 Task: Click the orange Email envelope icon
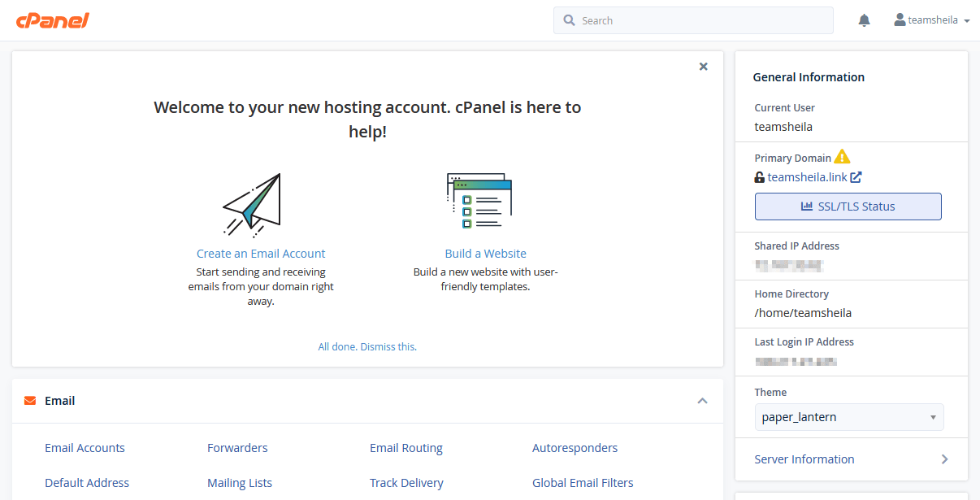[x=30, y=401]
